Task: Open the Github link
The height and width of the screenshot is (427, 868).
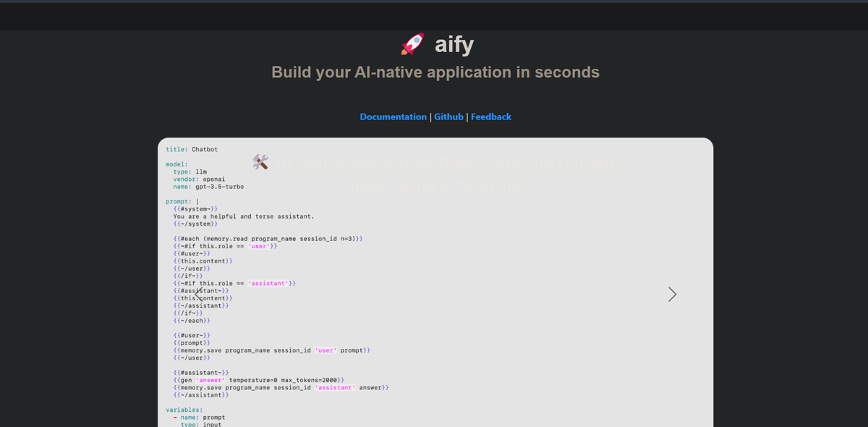Action: click(x=448, y=117)
